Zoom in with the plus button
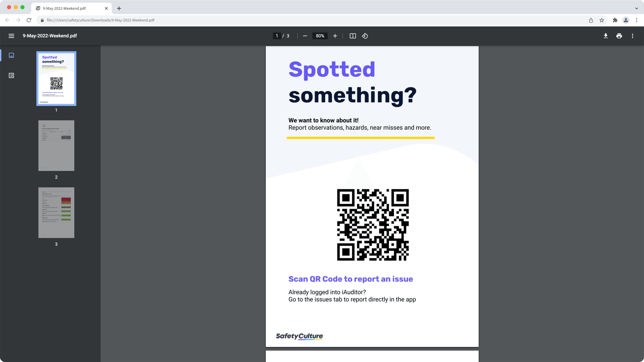This screenshot has height=362, width=644. coord(335,36)
